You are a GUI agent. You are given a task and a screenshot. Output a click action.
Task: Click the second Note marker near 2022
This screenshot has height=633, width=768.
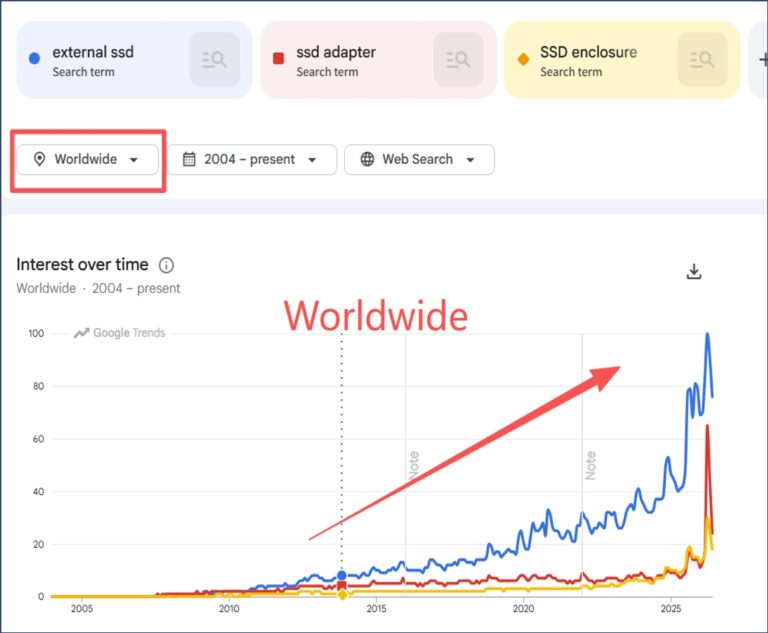[x=591, y=465]
